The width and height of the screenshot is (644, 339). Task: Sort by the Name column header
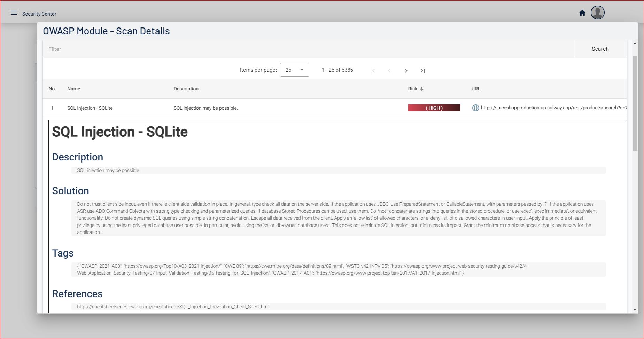tap(73, 89)
